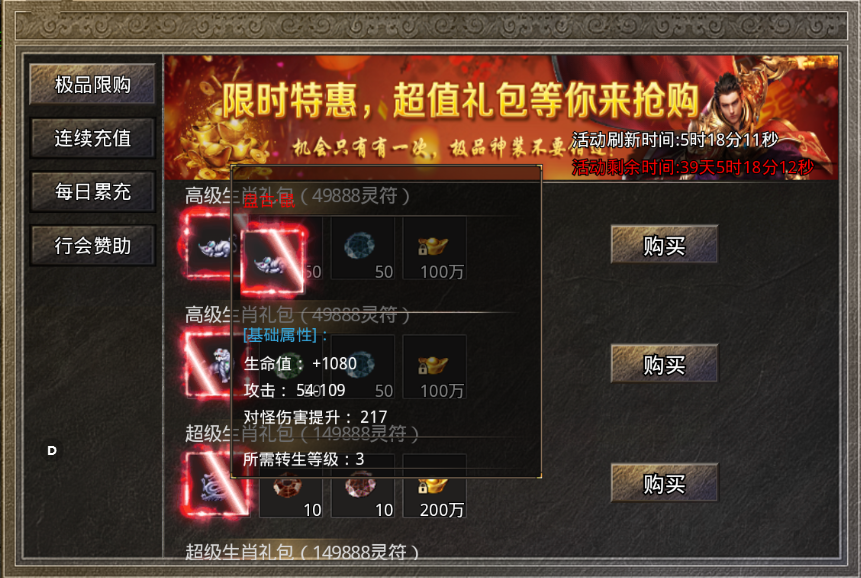Image resolution: width=861 pixels, height=578 pixels.
Task: Click the 限时特惠 promotional banner
Action: pos(501,117)
